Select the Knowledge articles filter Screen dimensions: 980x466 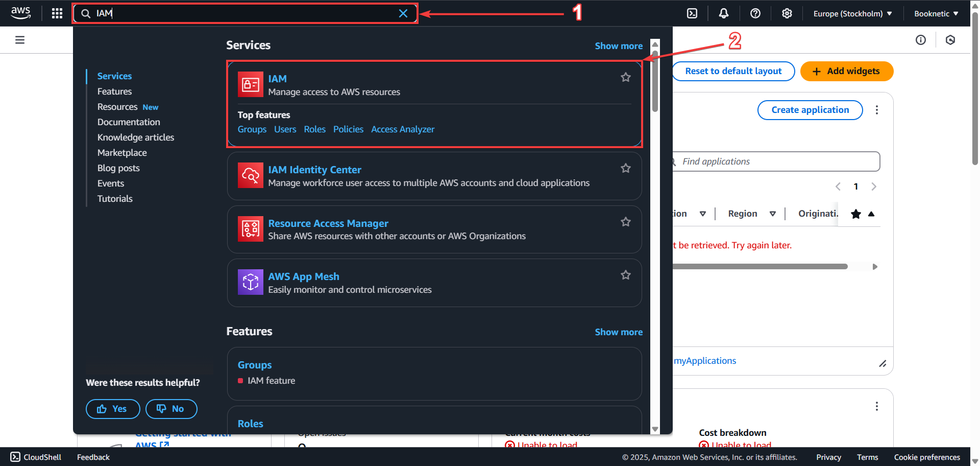pos(136,137)
